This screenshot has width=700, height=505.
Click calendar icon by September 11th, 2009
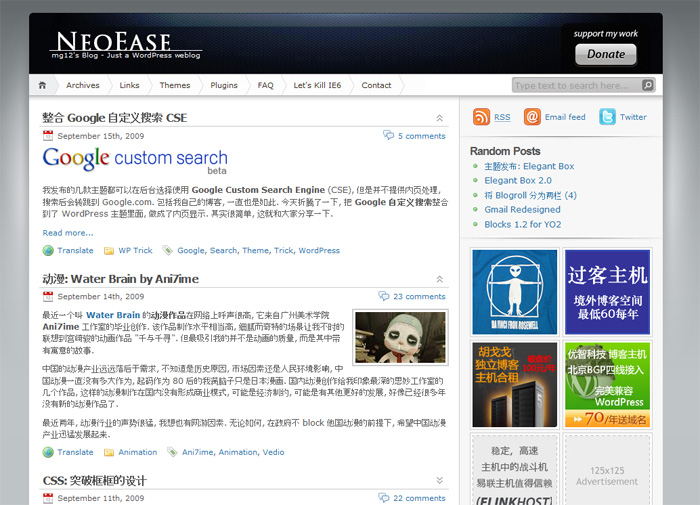(48, 498)
